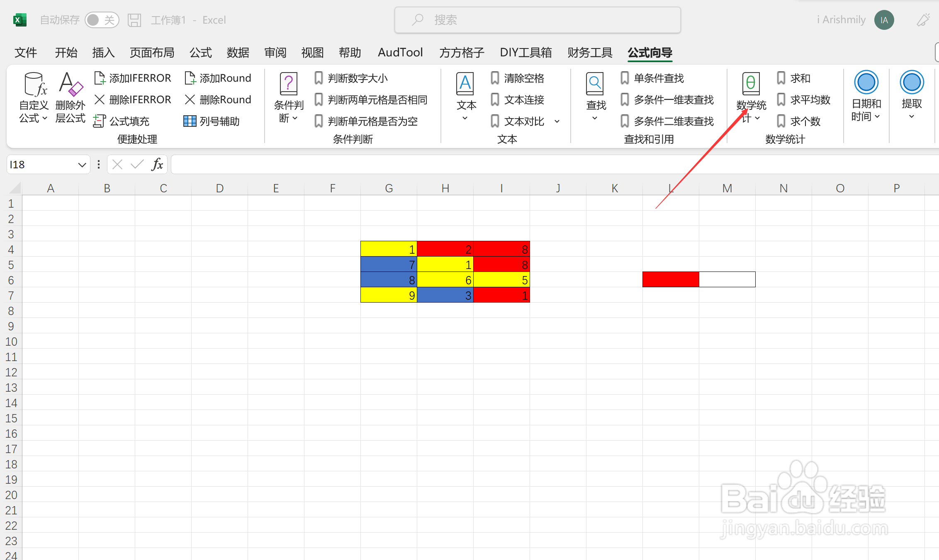939x560 pixels.
Task: Click into the search (搜索) box
Action: click(x=538, y=20)
